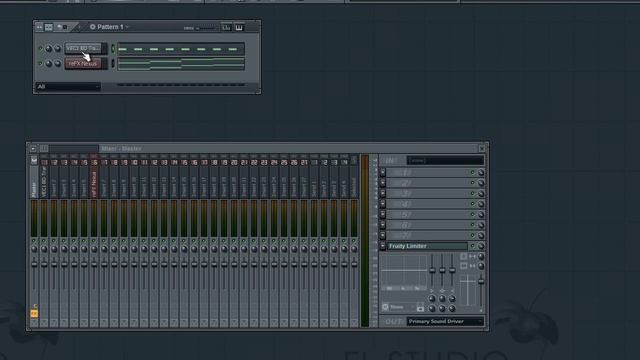This screenshot has height=360, width=640.
Task: Toggle effect slot 1 enable LED
Action: pyautogui.click(x=472, y=172)
